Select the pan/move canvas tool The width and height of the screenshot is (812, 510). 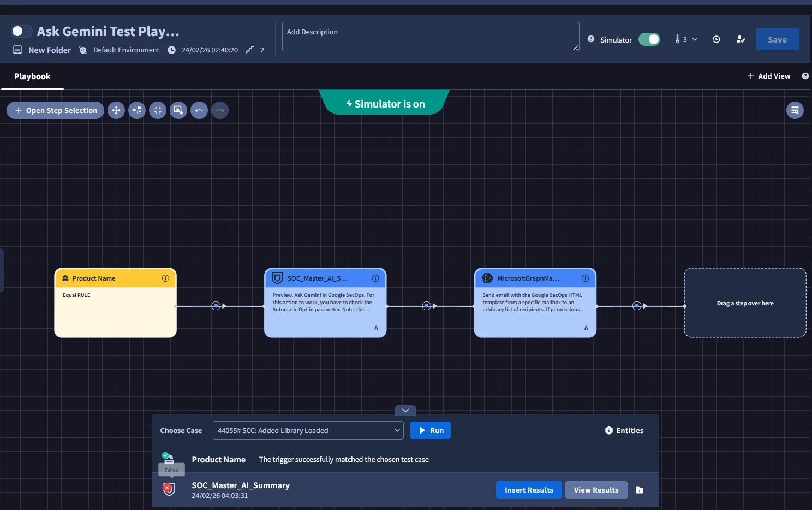pos(116,110)
